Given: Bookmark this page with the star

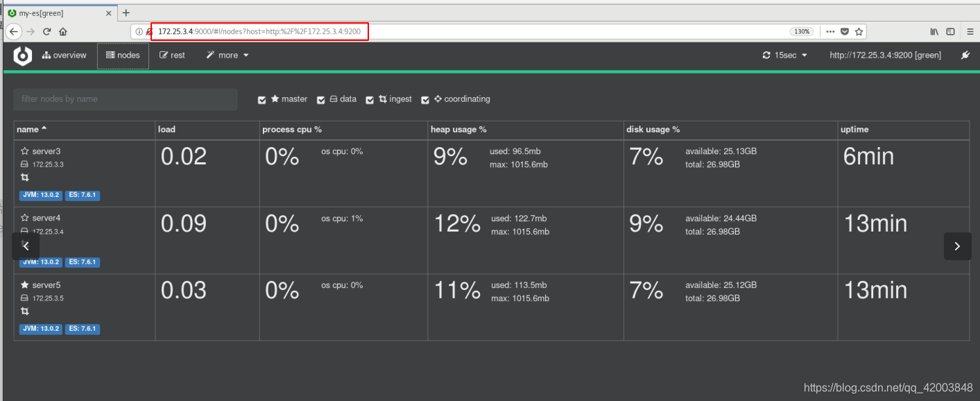Looking at the screenshot, I should [859, 31].
